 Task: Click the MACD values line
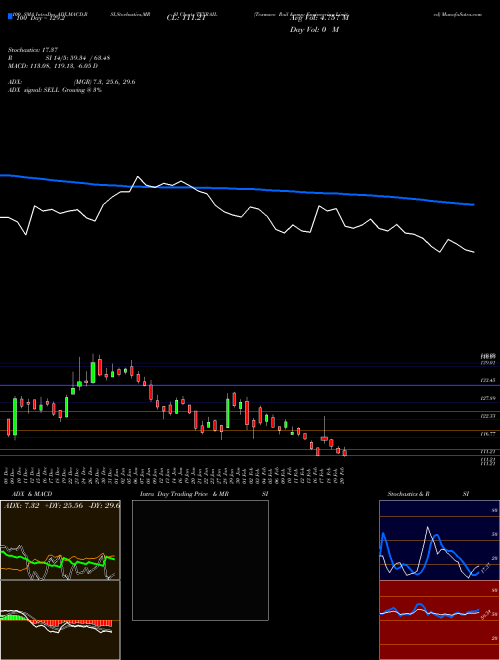[53, 66]
